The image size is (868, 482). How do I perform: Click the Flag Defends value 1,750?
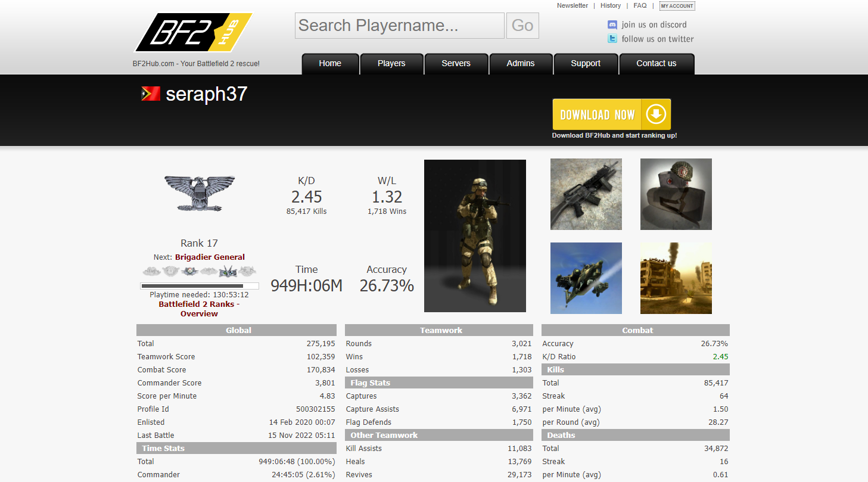click(522, 422)
